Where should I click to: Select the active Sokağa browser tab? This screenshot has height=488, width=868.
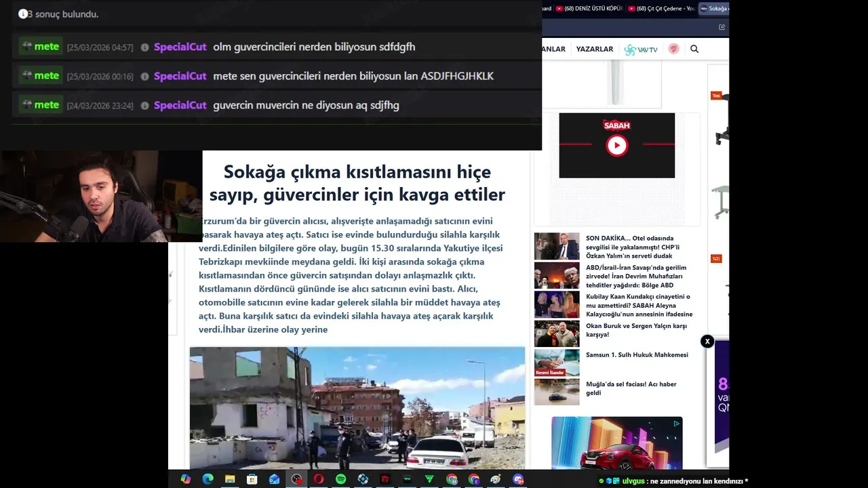point(714,9)
